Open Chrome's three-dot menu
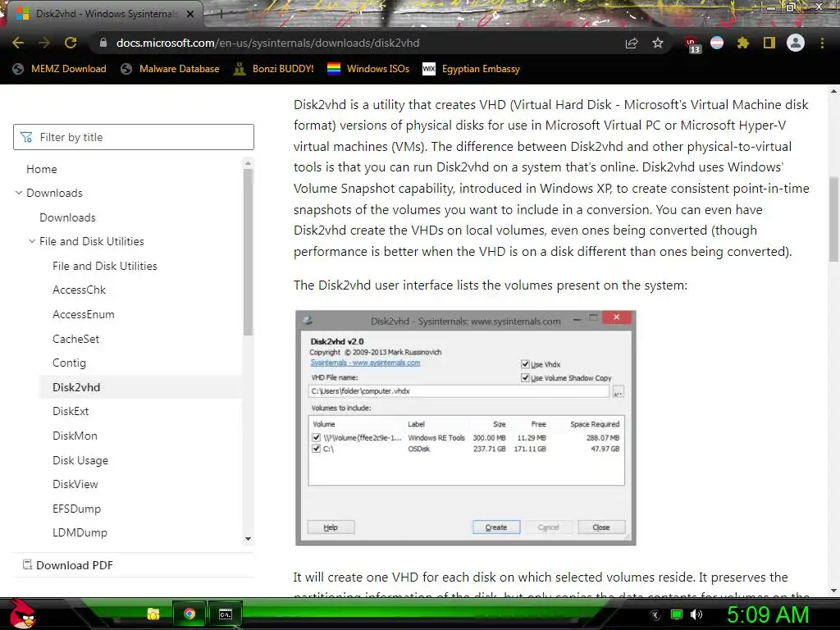Screen dimensions: 840x630 (822, 43)
